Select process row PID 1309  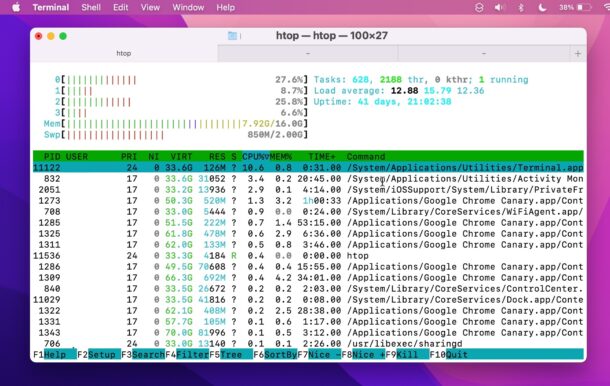308,278
